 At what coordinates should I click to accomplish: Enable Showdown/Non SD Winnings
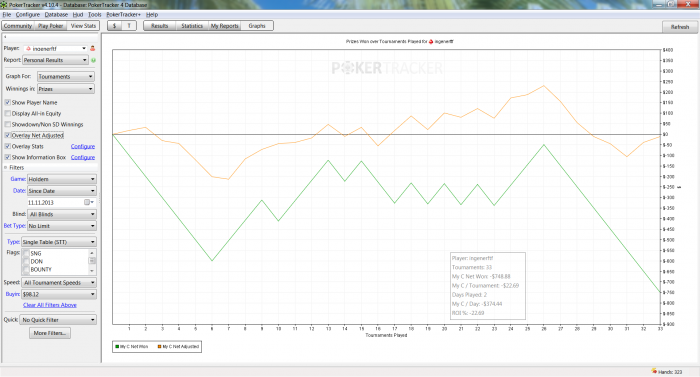pos(8,124)
